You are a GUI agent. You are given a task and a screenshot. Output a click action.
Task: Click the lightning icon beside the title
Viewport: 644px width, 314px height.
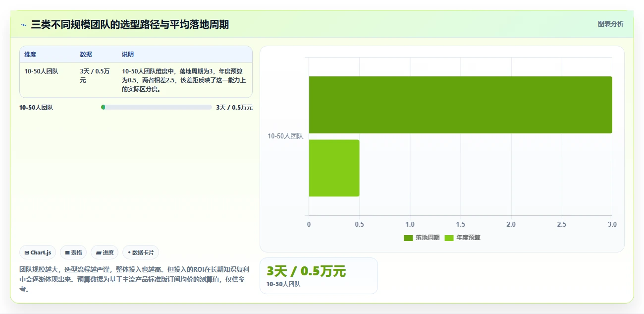[x=23, y=25]
